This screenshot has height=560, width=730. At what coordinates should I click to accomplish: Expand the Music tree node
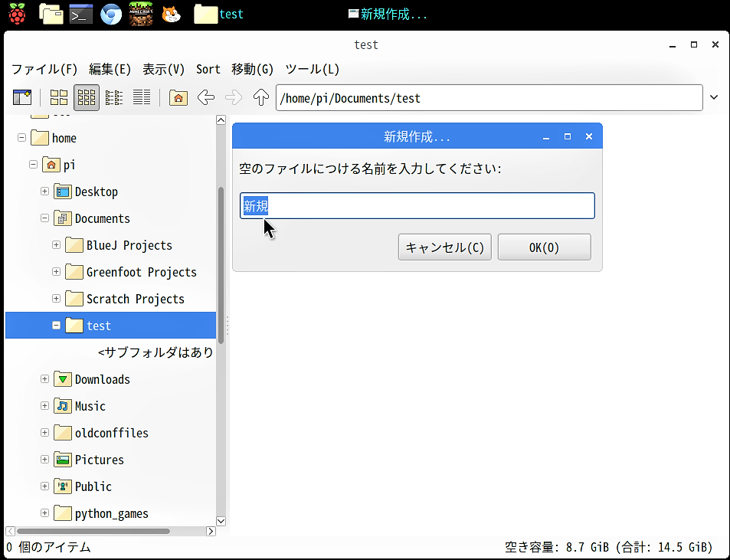[44, 406]
